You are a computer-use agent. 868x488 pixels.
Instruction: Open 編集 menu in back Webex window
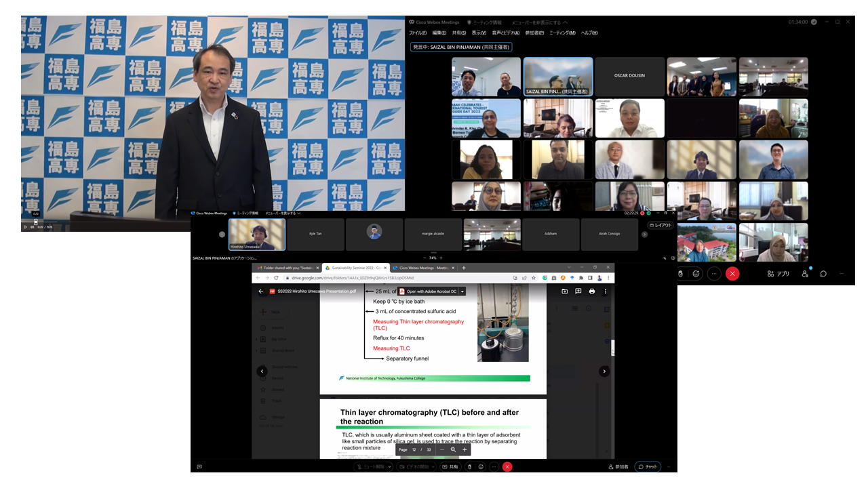point(439,33)
